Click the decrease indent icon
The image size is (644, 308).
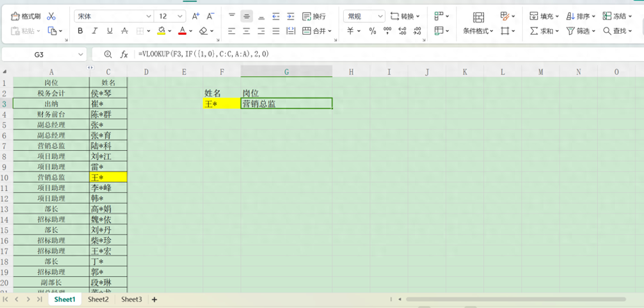tap(276, 16)
